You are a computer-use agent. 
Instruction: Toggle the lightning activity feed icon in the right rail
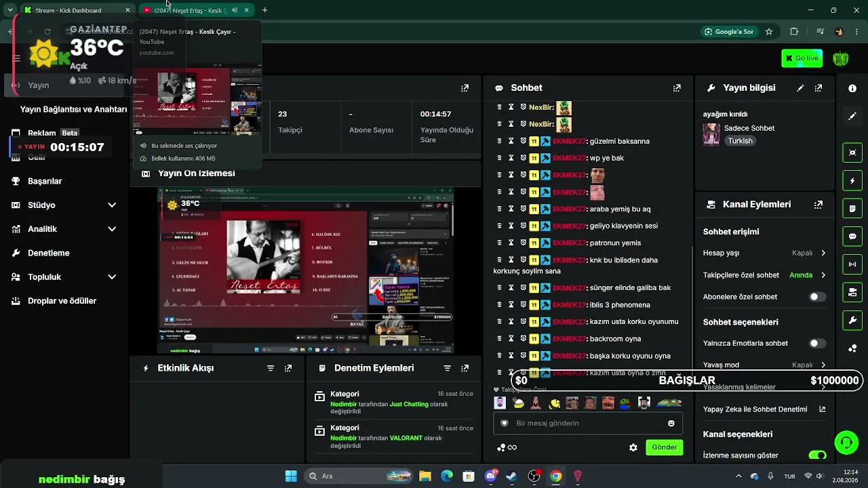click(x=852, y=181)
